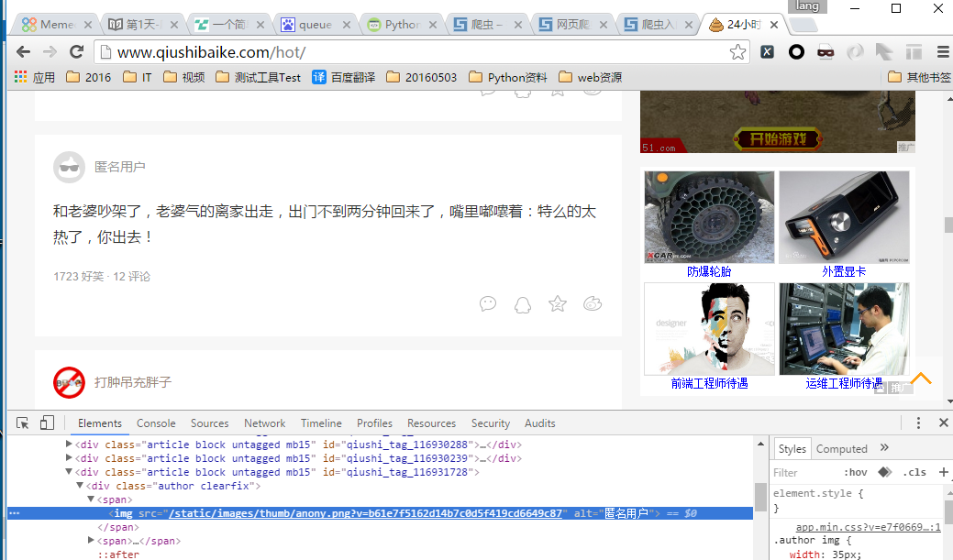
Task: Click the new style rule plus icon
Action: (944, 472)
